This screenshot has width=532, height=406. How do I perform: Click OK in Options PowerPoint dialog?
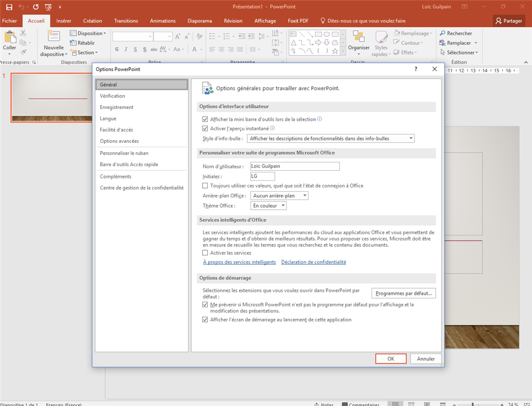(391, 359)
